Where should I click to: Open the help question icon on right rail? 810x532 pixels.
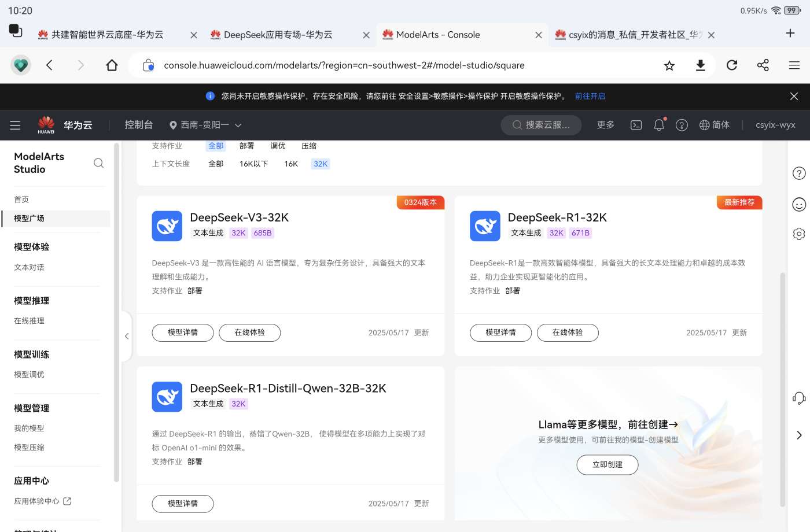pos(799,173)
